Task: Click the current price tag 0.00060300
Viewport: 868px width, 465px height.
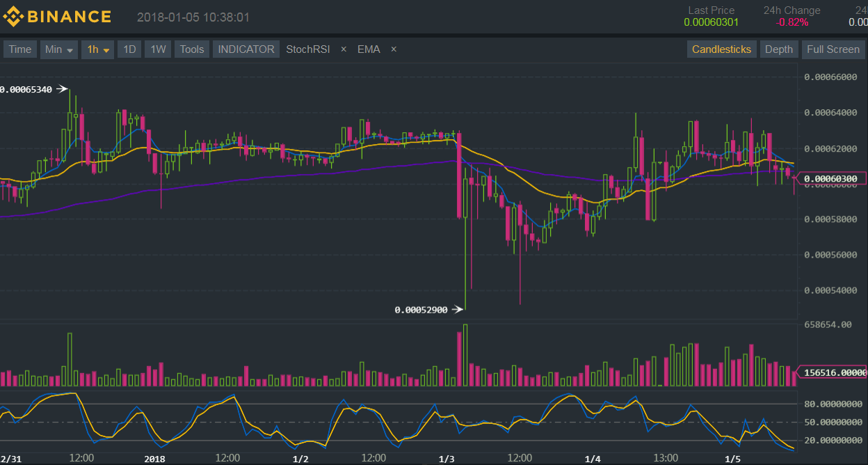Action: coord(831,178)
